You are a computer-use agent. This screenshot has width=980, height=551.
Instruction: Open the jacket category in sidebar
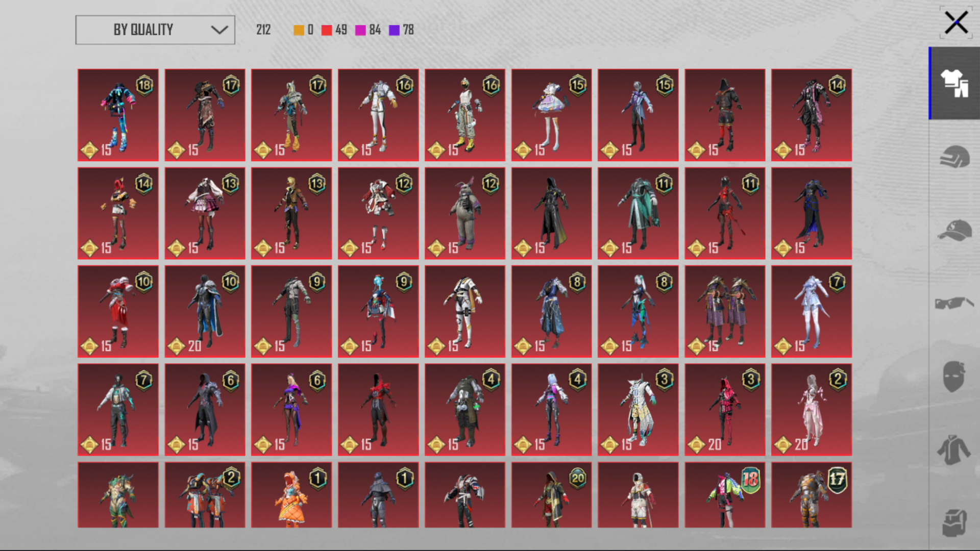pos(953,450)
